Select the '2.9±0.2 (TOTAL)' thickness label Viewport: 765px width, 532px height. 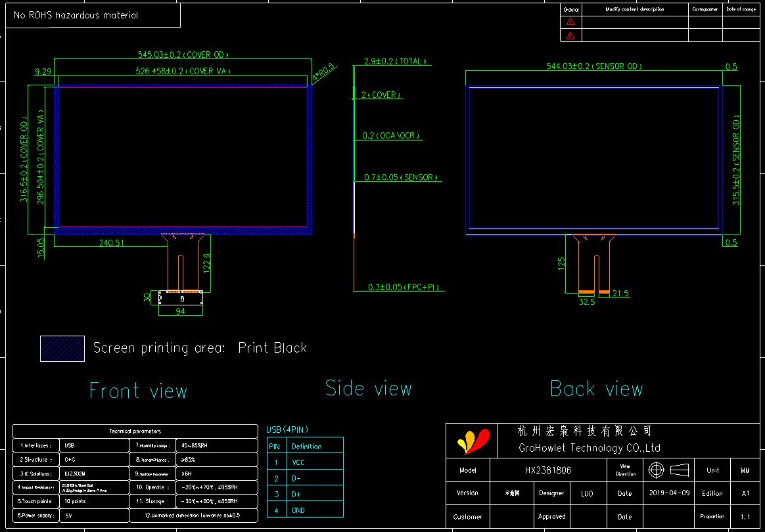tap(396, 62)
